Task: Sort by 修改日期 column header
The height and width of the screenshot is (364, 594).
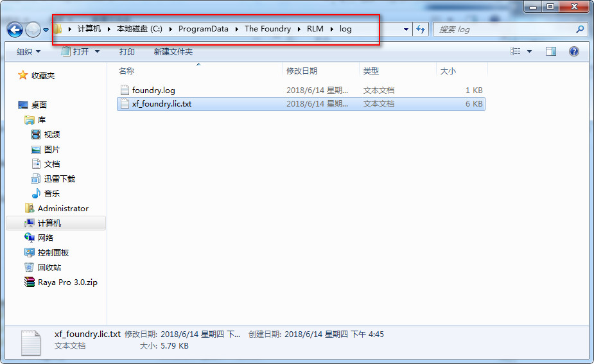Action: click(x=302, y=71)
